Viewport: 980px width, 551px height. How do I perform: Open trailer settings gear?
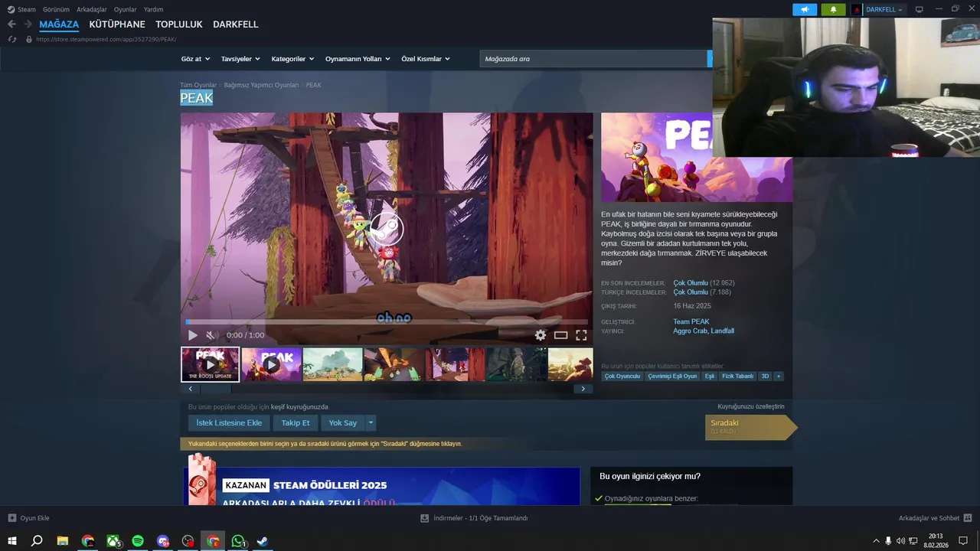point(541,335)
